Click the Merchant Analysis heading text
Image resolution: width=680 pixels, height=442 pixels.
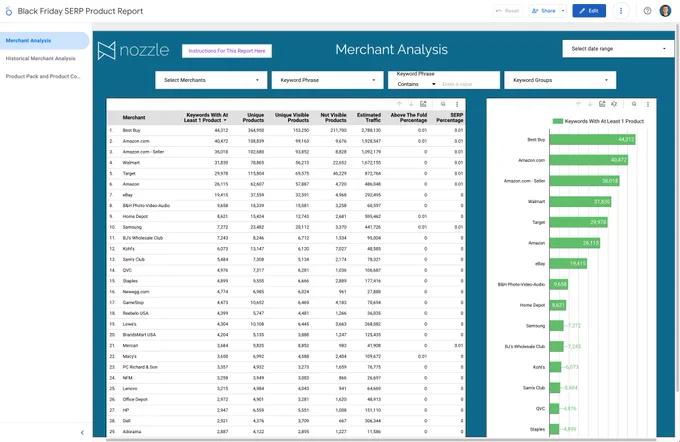[x=391, y=49]
